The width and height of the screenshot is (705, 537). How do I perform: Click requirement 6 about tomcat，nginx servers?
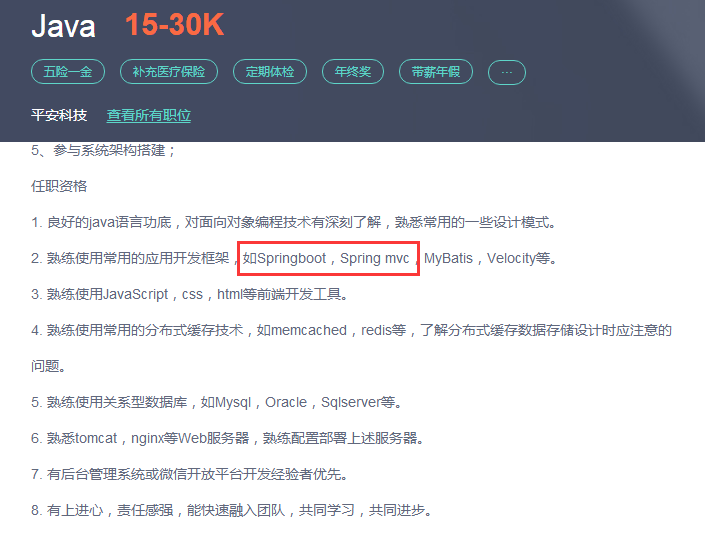pyautogui.click(x=228, y=439)
